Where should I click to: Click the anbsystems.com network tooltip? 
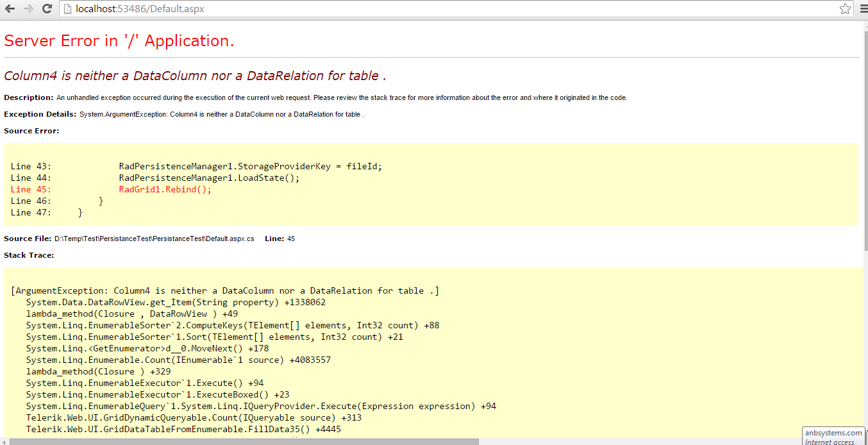834,436
